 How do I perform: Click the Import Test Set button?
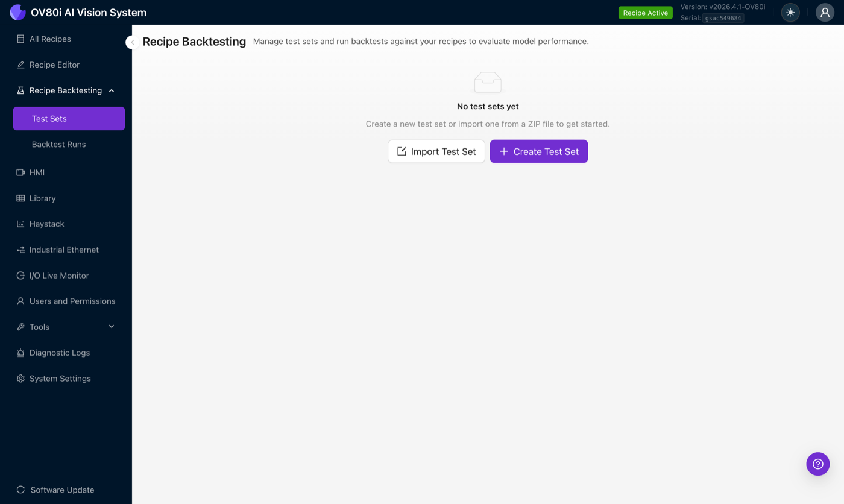436,151
